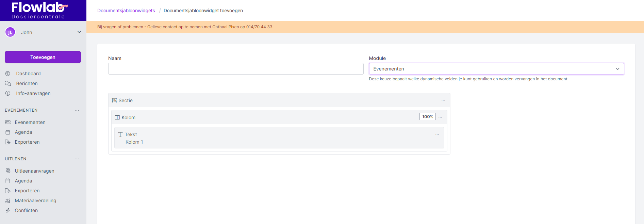This screenshot has width=644, height=224.
Task: Open the Tekst block options menu
Action: [x=437, y=134]
